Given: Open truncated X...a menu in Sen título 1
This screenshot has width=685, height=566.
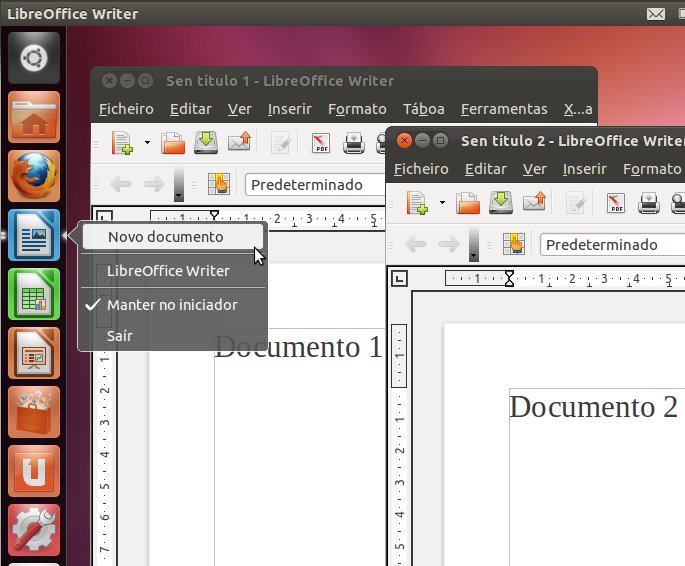Looking at the screenshot, I should coord(578,109).
